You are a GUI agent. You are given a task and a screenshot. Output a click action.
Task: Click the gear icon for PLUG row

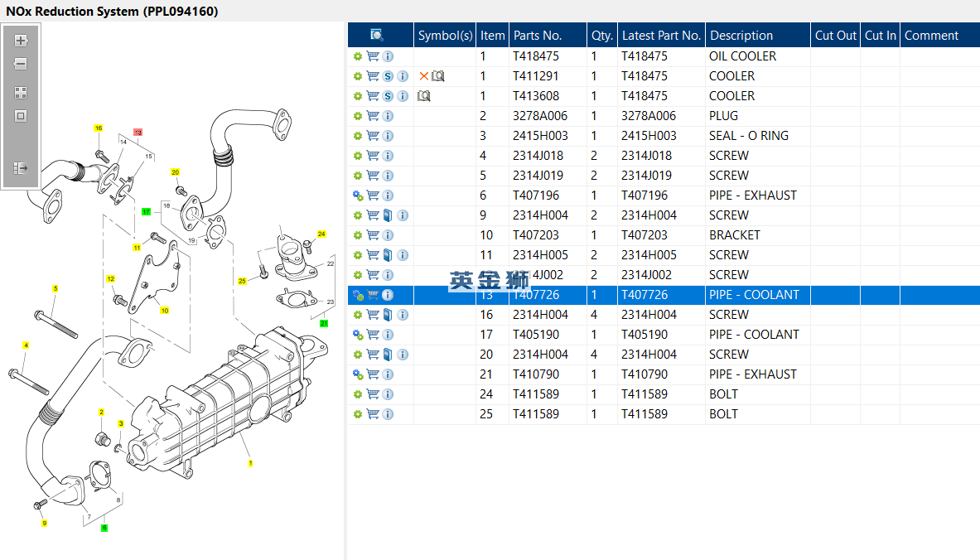(358, 116)
